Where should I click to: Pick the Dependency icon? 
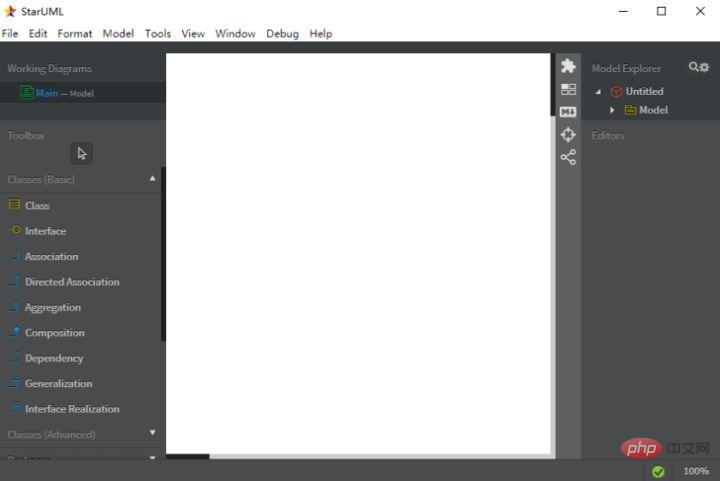pos(15,357)
